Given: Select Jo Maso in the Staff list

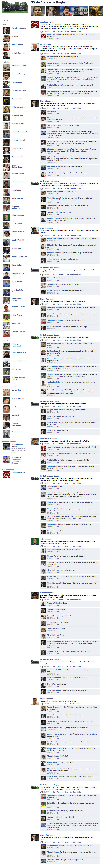Looking at the screenshot, I should click(15, 36).
